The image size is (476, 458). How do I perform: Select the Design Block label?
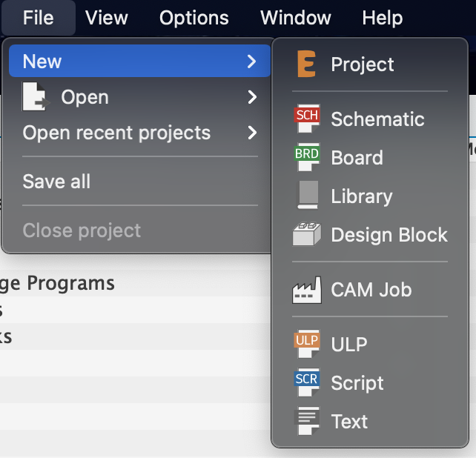[389, 235]
